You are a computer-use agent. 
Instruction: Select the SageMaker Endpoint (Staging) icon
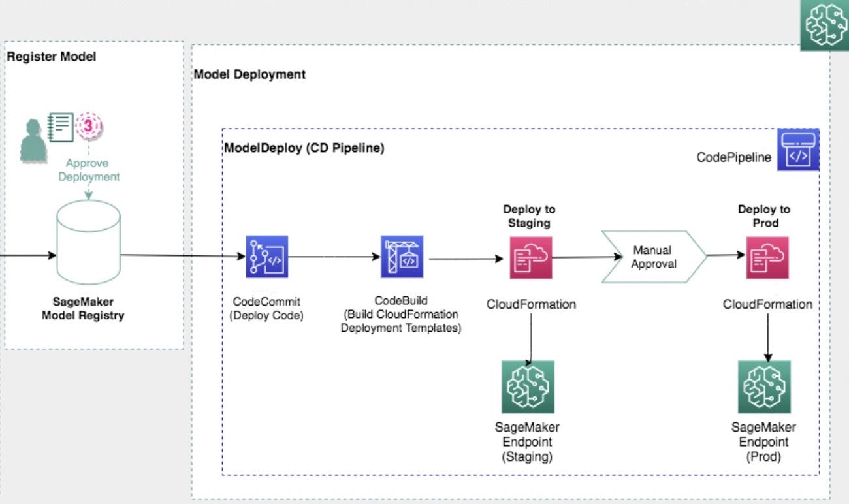pyautogui.click(x=528, y=386)
